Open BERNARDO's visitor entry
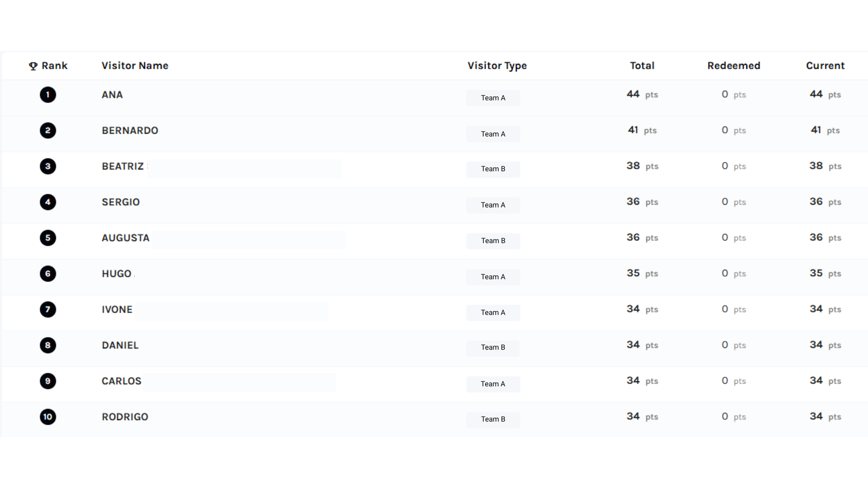This screenshot has width=868, height=488. 130,131
